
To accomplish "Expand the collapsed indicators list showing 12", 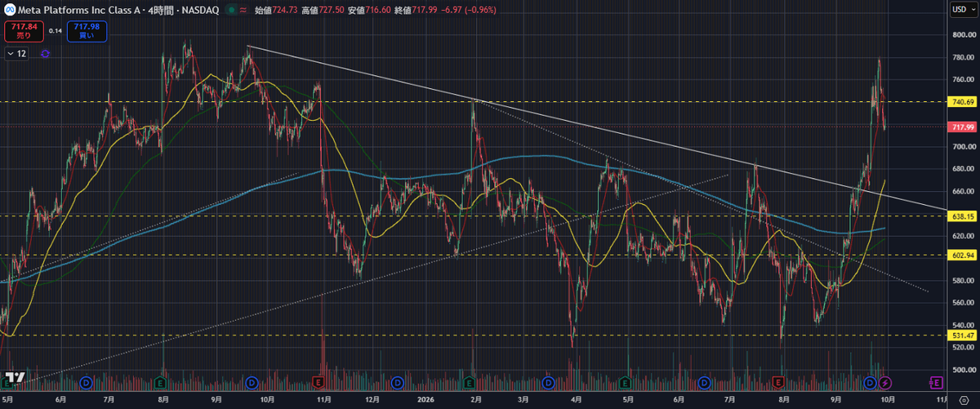I will pyautogui.click(x=16, y=53).
